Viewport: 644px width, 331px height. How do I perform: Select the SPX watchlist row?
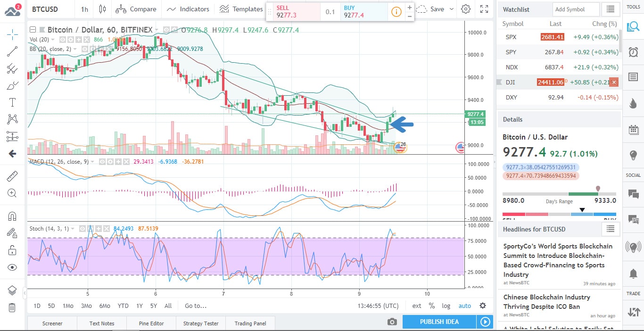click(x=559, y=37)
